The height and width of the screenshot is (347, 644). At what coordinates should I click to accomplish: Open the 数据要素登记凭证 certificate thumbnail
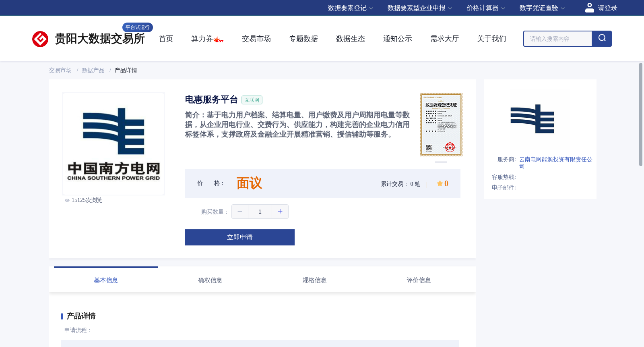pyautogui.click(x=441, y=125)
